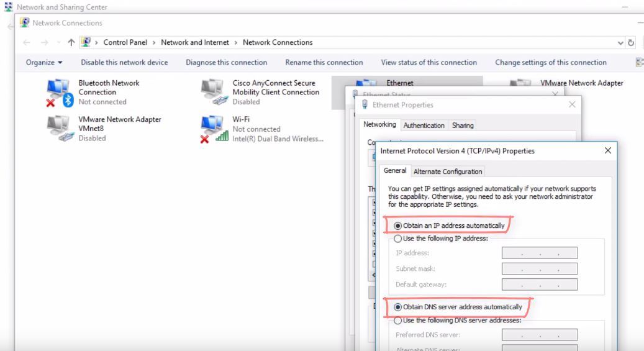The width and height of the screenshot is (644, 351).
Task: Click the VMware Network Adapter VMnet8 icon
Action: pyautogui.click(x=60, y=129)
